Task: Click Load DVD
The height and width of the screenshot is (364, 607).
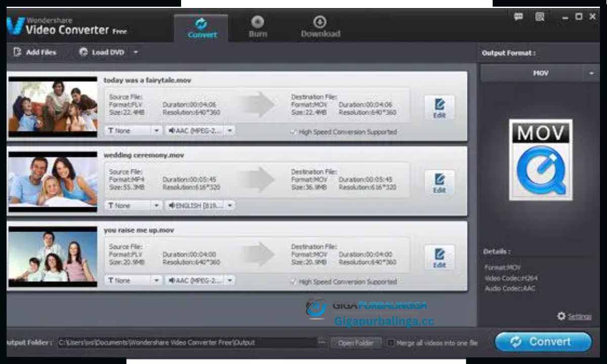Action: tap(102, 52)
